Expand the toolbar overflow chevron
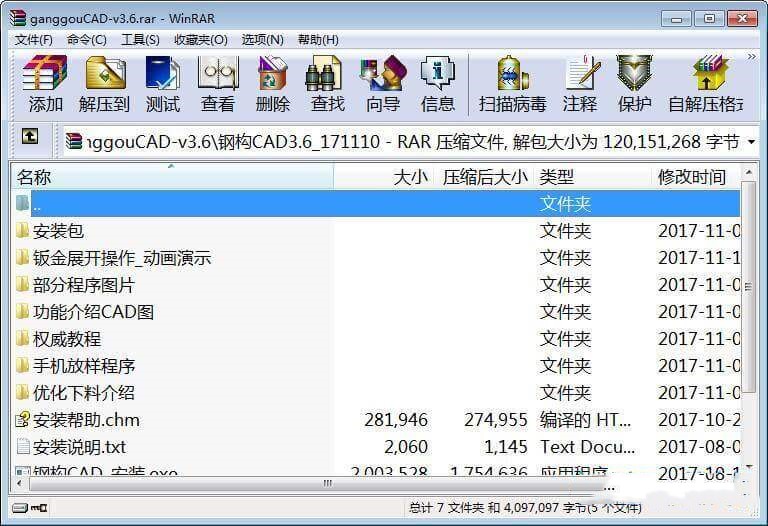This screenshot has height=526, width=768. (x=751, y=57)
